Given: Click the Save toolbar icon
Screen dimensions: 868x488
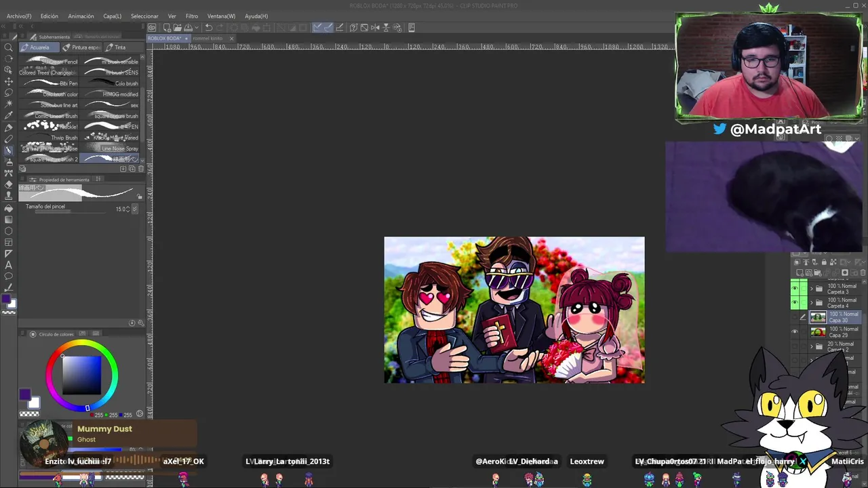Looking at the screenshot, I should point(187,28).
